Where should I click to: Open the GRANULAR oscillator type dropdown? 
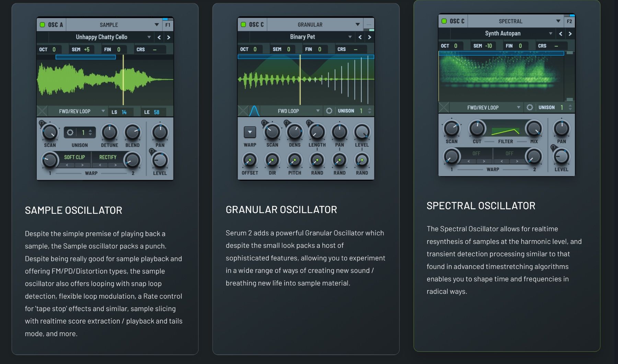314,24
